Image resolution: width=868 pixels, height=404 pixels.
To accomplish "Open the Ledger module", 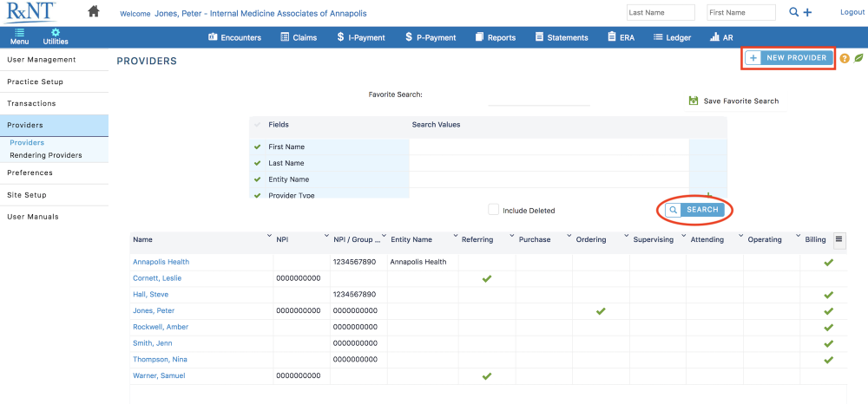I will pyautogui.click(x=672, y=37).
